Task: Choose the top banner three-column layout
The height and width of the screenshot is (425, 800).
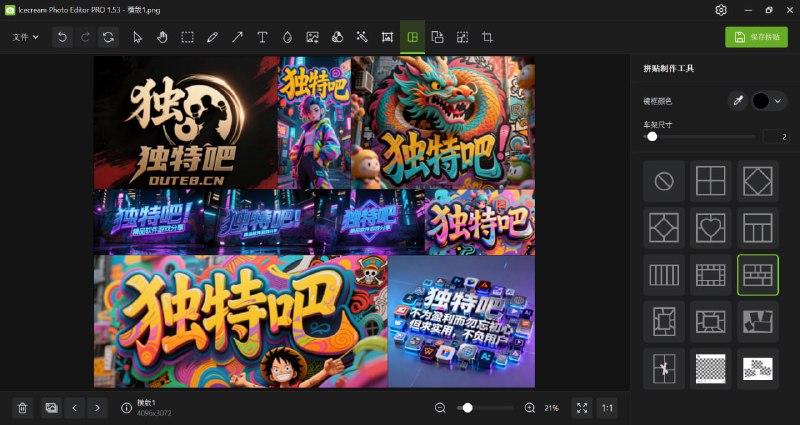Action: 758,228
